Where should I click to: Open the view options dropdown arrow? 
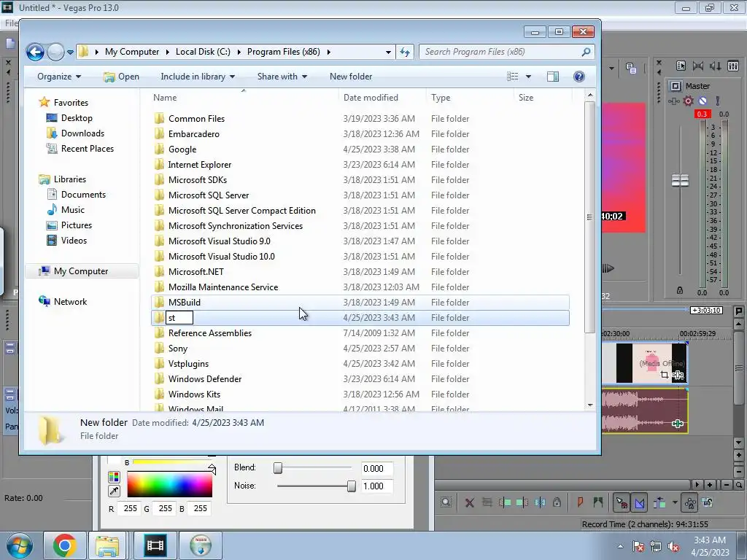528,77
